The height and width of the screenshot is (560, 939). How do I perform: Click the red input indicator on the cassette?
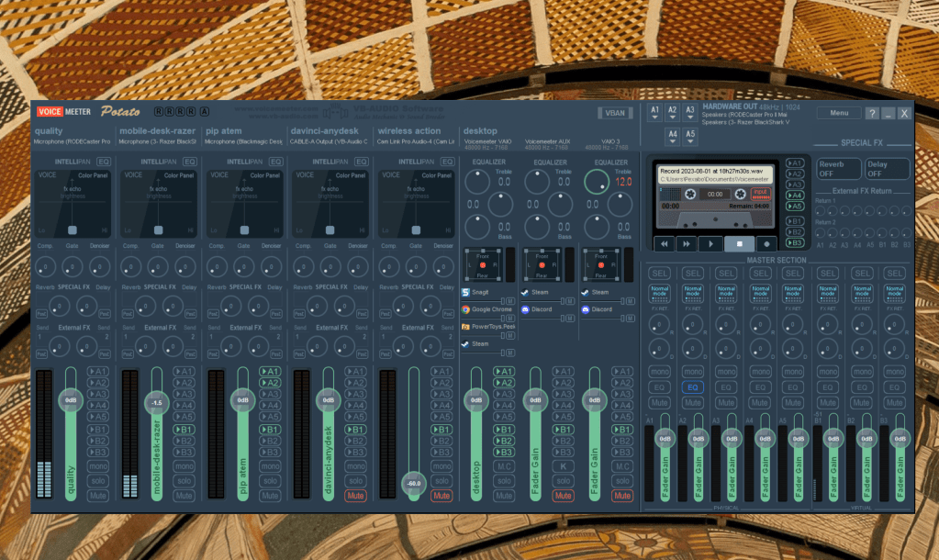click(x=760, y=194)
